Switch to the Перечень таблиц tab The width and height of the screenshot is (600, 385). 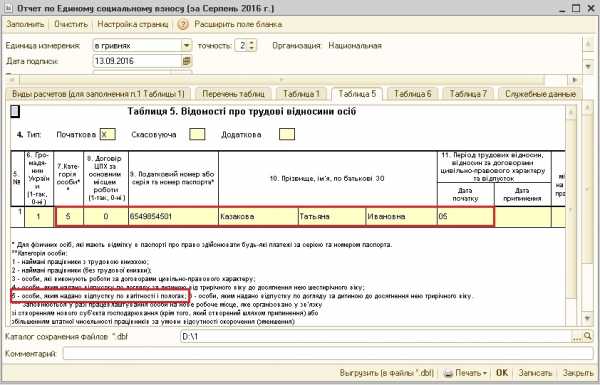click(x=233, y=94)
